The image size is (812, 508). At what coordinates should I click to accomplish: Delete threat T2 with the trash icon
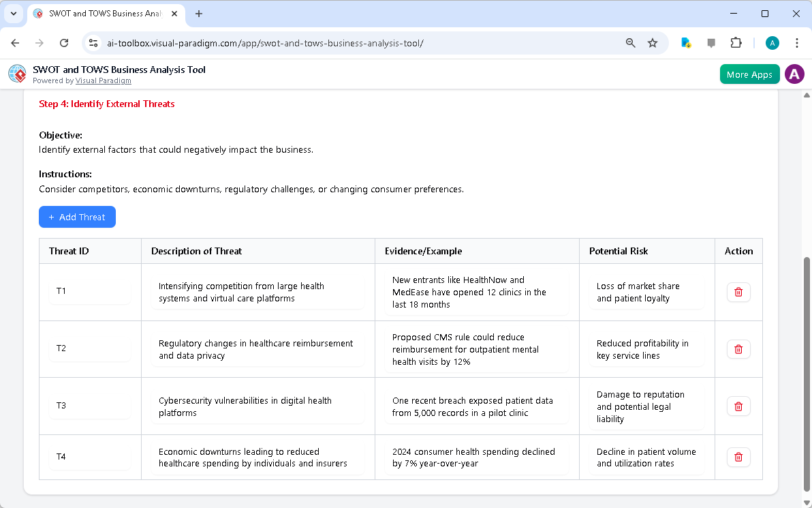pyautogui.click(x=738, y=349)
